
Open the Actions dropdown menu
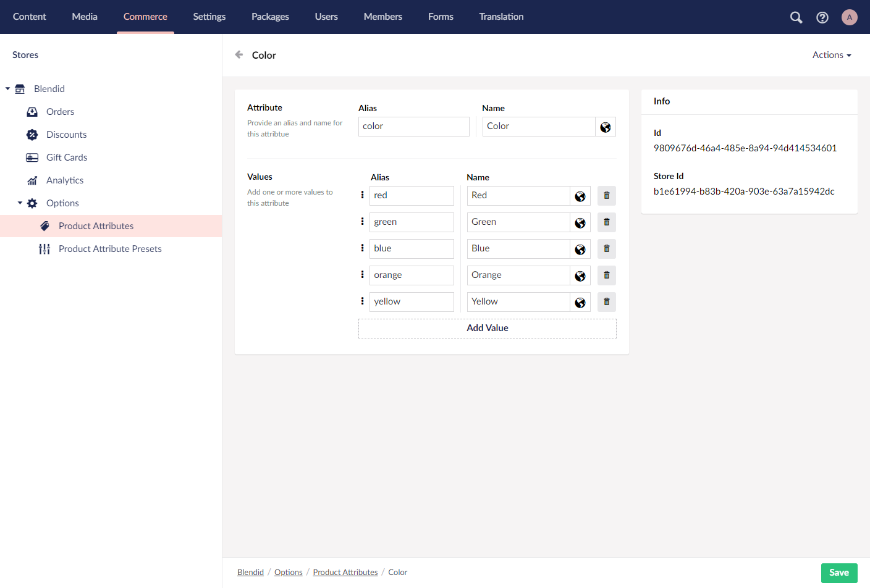click(x=831, y=55)
